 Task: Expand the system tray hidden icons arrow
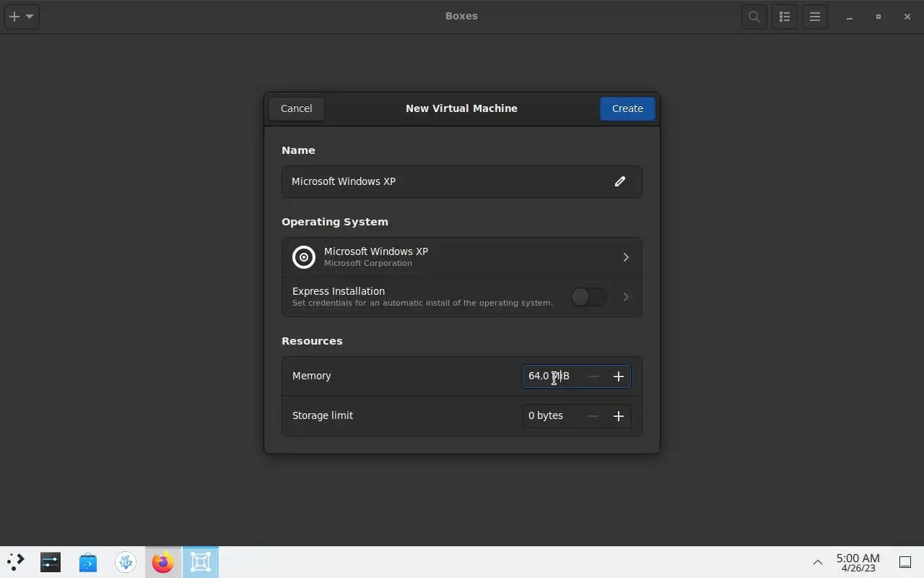coord(818,562)
